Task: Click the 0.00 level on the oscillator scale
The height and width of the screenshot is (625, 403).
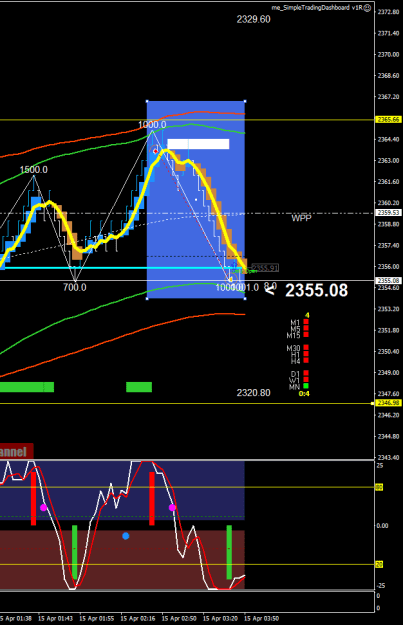Action: [382, 526]
